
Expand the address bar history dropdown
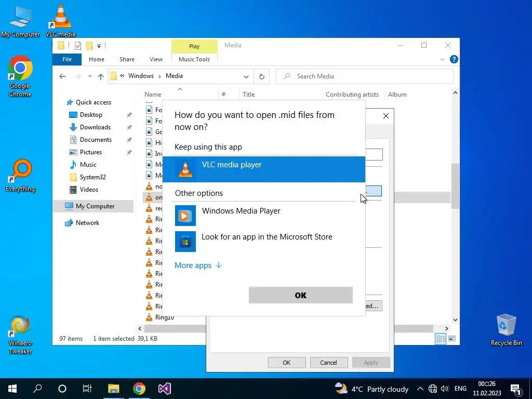[x=246, y=77]
